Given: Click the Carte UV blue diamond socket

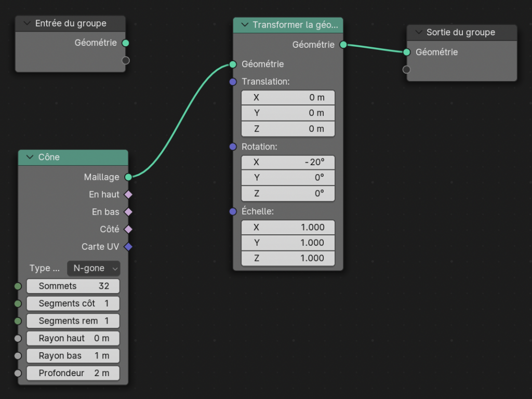Looking at the screenshot, I should 128,247.
